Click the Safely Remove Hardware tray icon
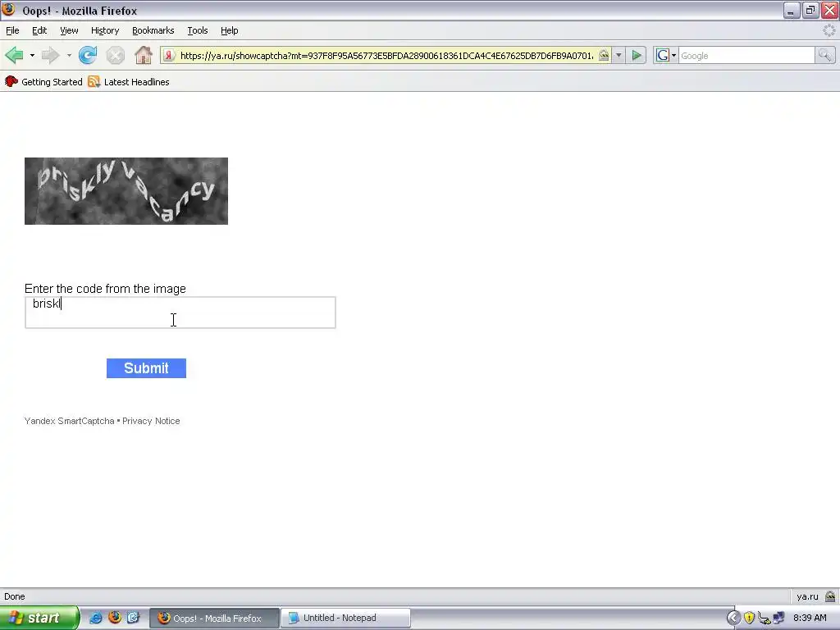Screen dimensions: 840x630 [x=764, y=618]
